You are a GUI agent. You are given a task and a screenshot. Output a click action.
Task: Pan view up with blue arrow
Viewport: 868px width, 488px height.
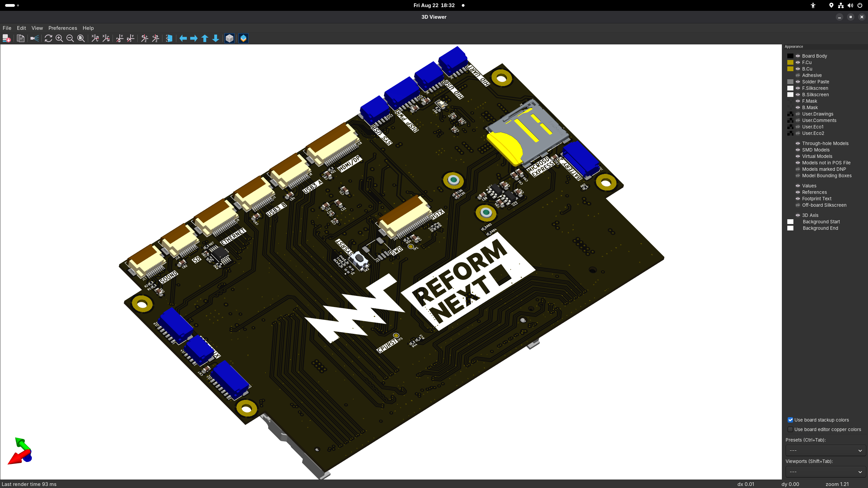tap(205, 38)
